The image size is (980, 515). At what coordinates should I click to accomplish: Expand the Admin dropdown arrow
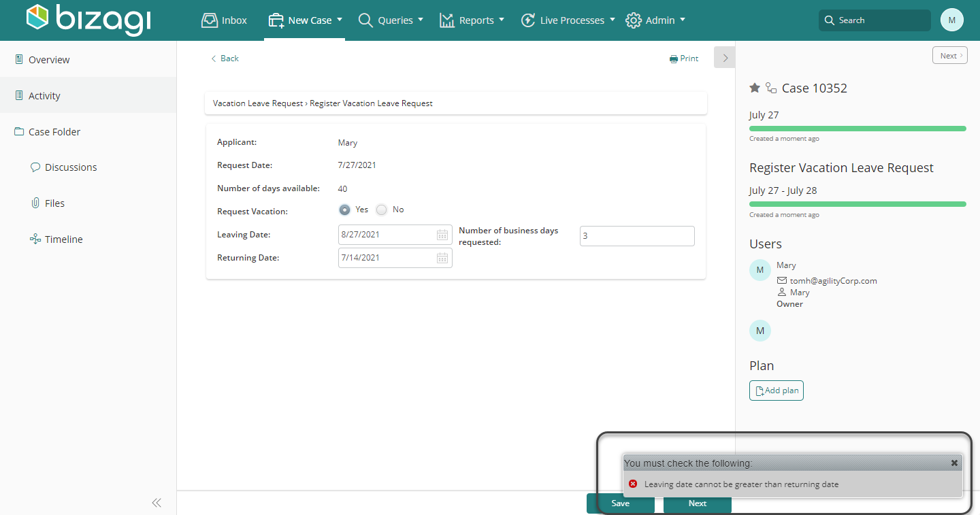[x=683, y=20]
